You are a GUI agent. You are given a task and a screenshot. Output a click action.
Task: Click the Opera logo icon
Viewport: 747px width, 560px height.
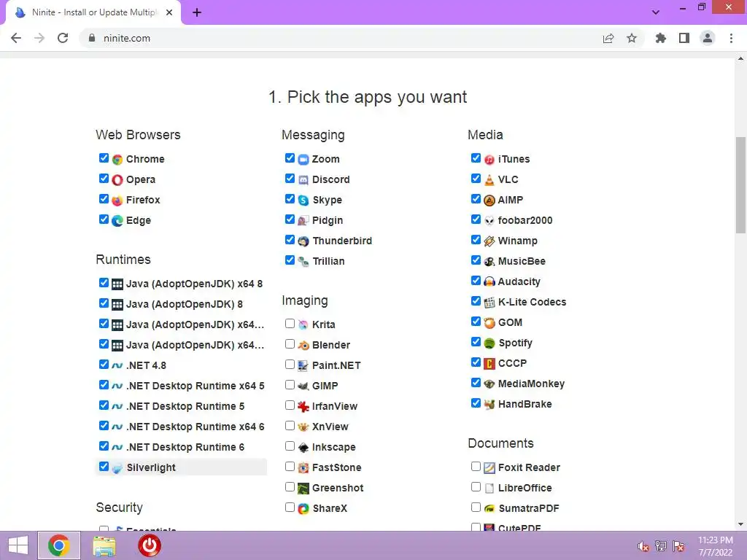(117, 179)
